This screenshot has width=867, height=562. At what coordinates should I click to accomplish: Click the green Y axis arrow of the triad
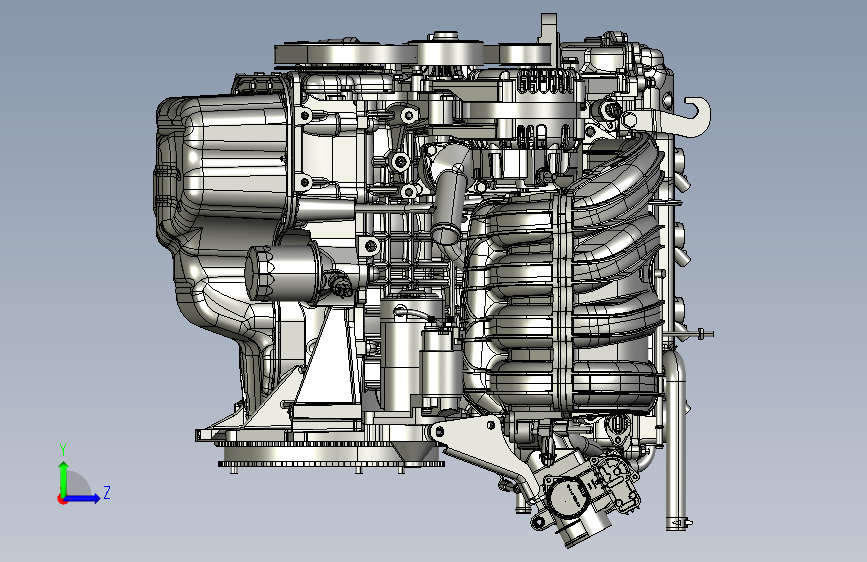[64, 478]
